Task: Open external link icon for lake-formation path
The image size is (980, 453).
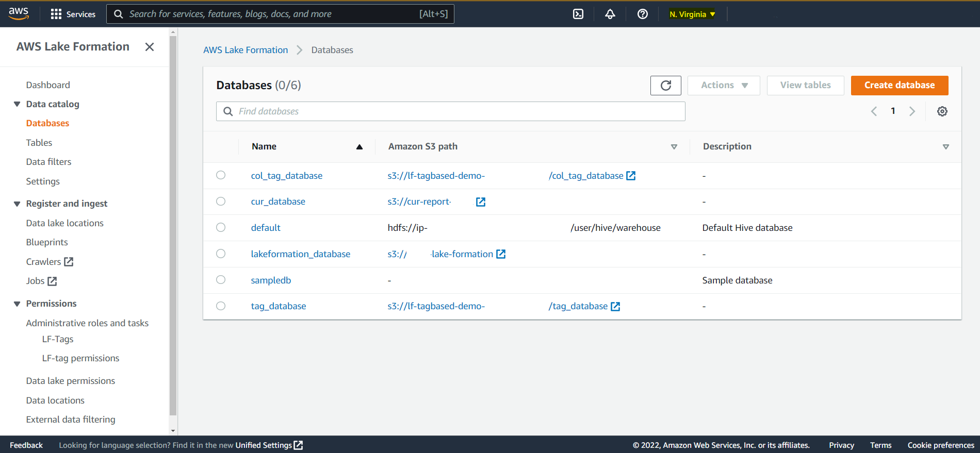Action: (x=501, y=254)
